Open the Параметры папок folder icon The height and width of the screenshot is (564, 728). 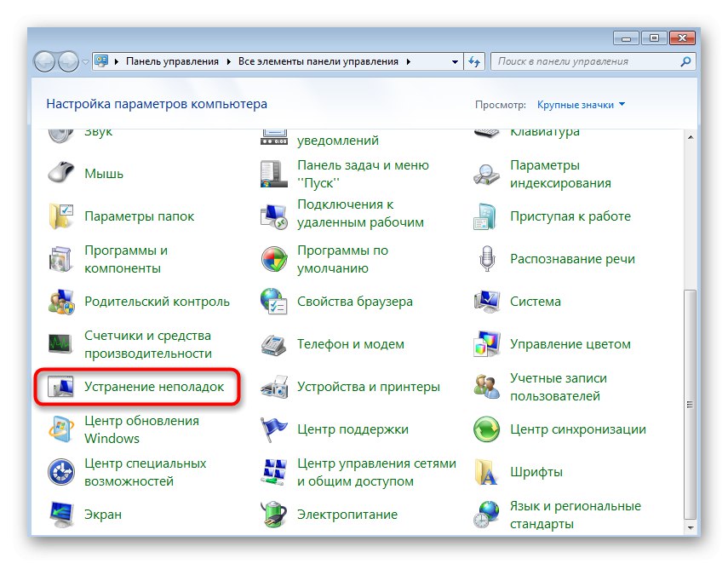(x=61, y=216)
